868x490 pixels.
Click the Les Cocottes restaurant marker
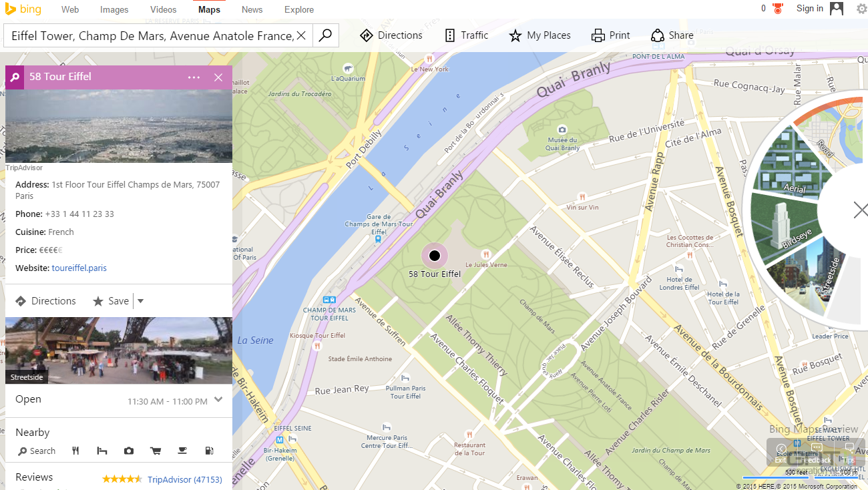pyautogui.click(x=690, y=254)
